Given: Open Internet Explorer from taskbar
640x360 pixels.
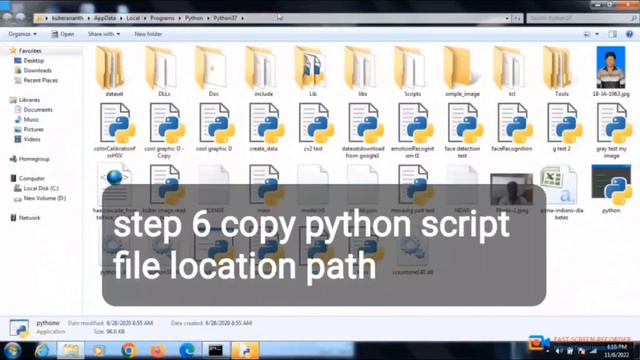Looking at the screenshot, I should [x=42, y=351].
